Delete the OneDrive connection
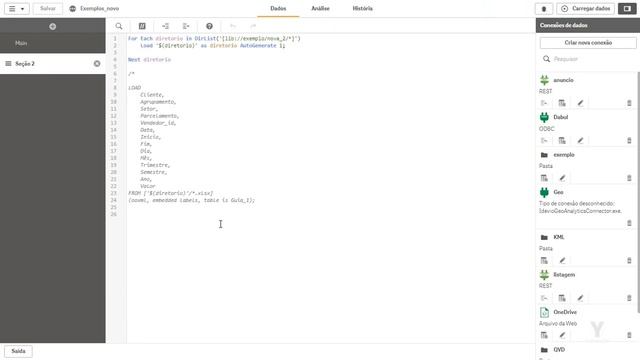This screenshot has height=360, width=640. 629,335
